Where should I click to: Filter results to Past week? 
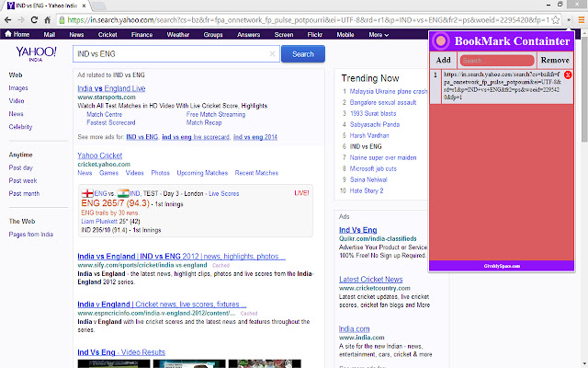point(23,180)
